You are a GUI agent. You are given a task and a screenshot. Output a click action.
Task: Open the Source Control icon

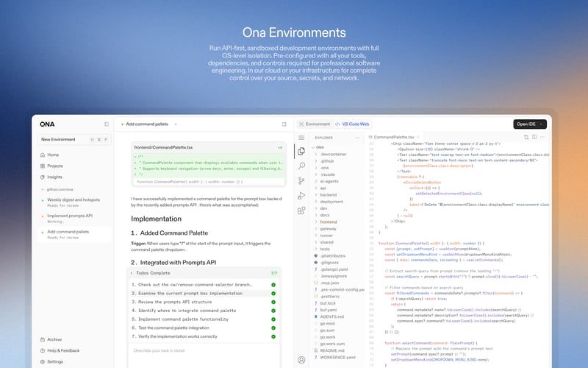(301, 180)
